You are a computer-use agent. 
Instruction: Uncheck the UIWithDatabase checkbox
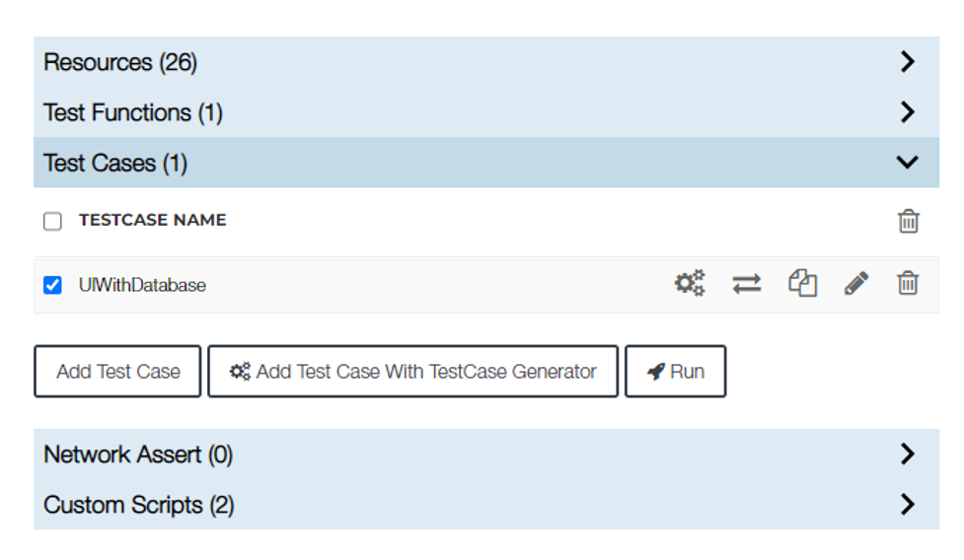coord(52,285)
